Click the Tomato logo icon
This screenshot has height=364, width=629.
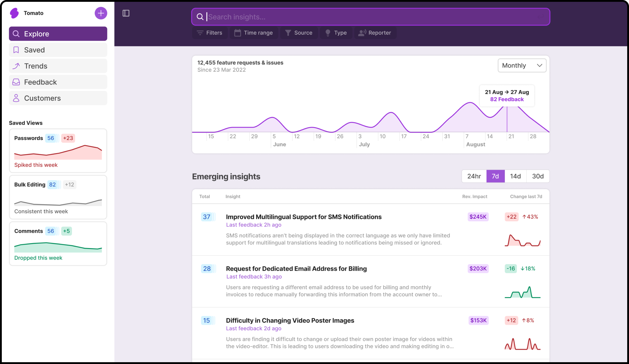[14, 13]
